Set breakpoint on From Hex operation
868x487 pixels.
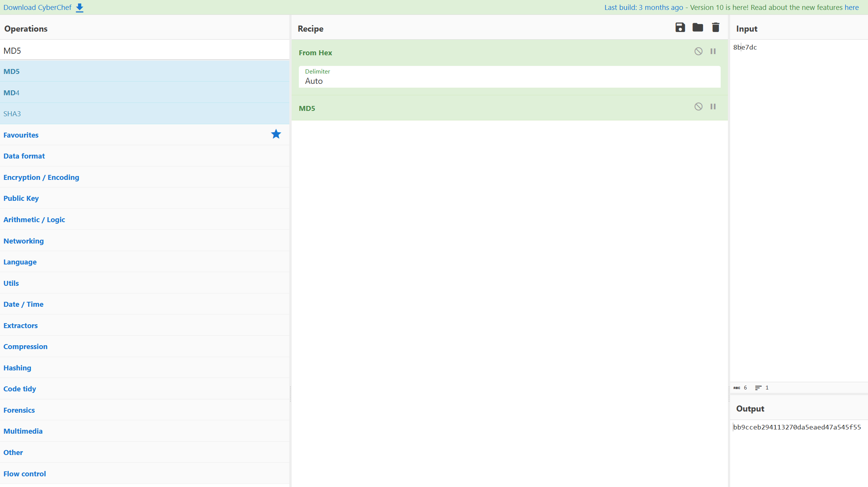tap(713, 51)
